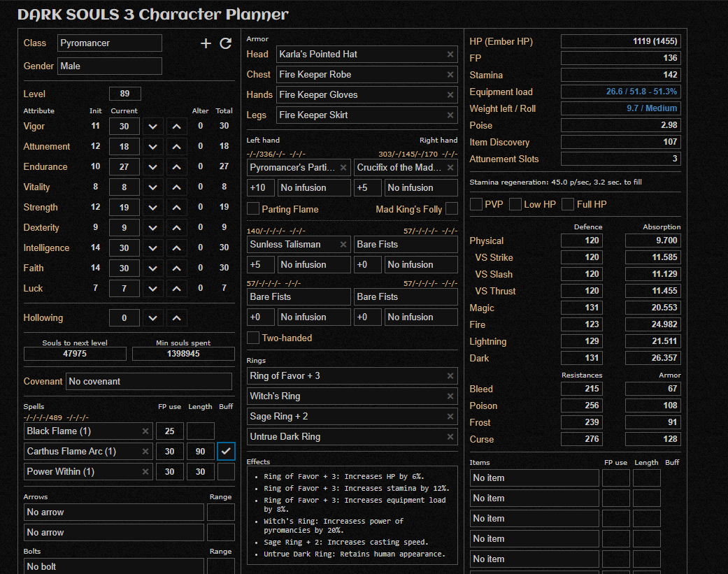The height and width of the screenshot is (574, 728).
Task: Open the first No arrow dropdown
Action: click(x=114, y=512)
